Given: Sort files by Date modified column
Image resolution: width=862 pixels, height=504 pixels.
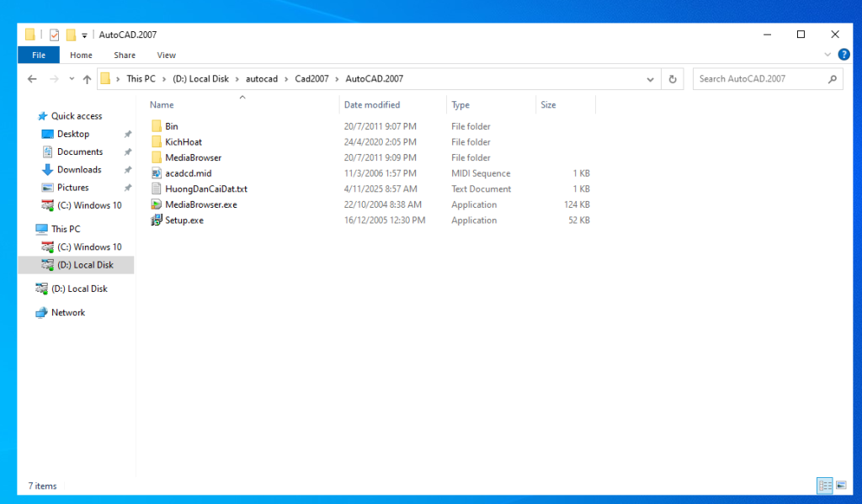Looking at the screenshot, I should (372, 105).
